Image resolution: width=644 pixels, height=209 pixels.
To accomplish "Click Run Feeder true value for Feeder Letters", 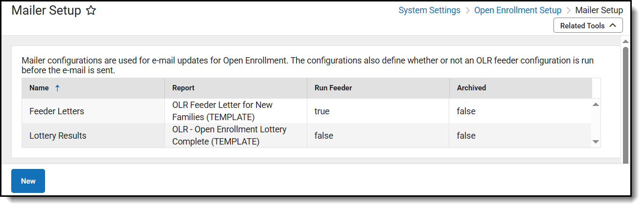I will pos(322,111).
